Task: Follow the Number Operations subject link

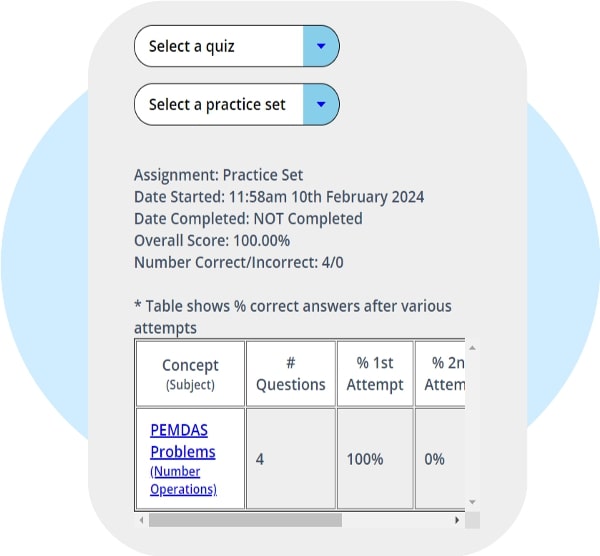Action: pyautogui.click(x=182, y=480)
